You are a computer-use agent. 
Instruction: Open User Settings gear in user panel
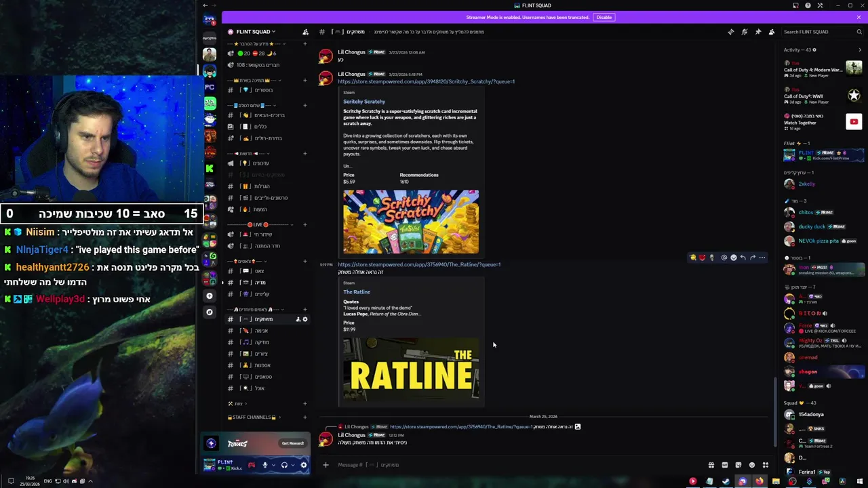pos(304,465)
